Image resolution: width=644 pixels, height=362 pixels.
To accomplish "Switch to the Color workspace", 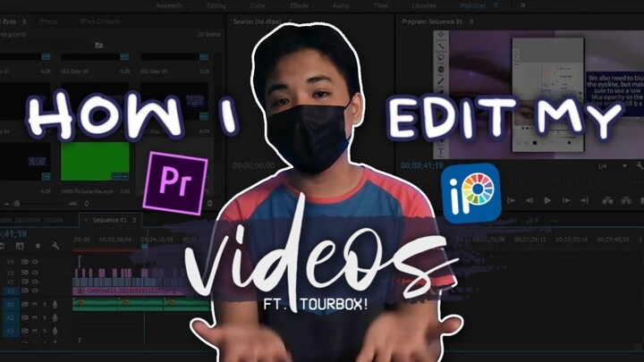I will [x=258, y=5].
